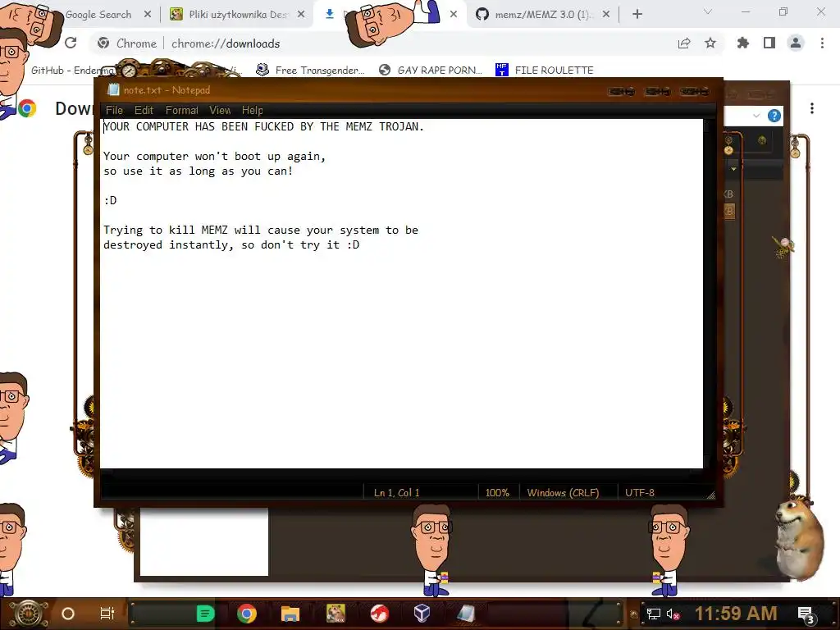Click the chrome://downloads address bar
The width and height of the screenshot is (840, 630).
(x=226, y=43)
